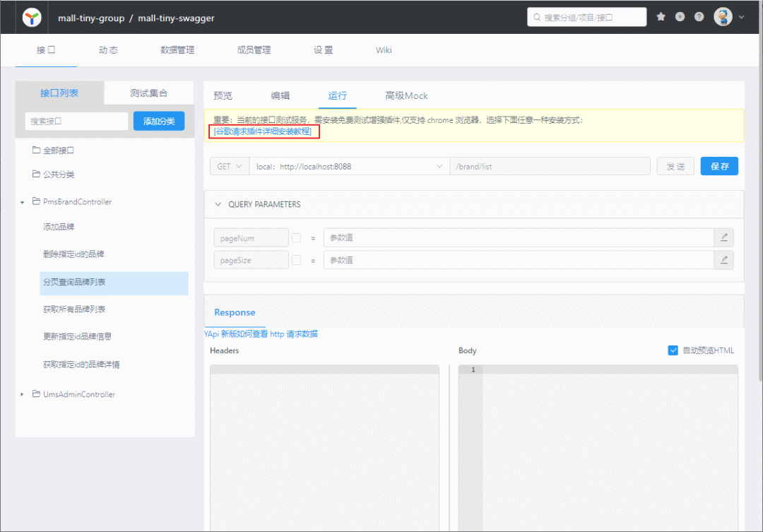Select the 运行 tab
This screenshot has height=532, width=763.
pos(337,96)
